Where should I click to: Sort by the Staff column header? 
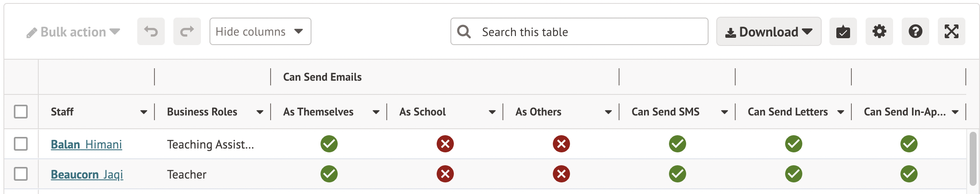pos(62,112)
